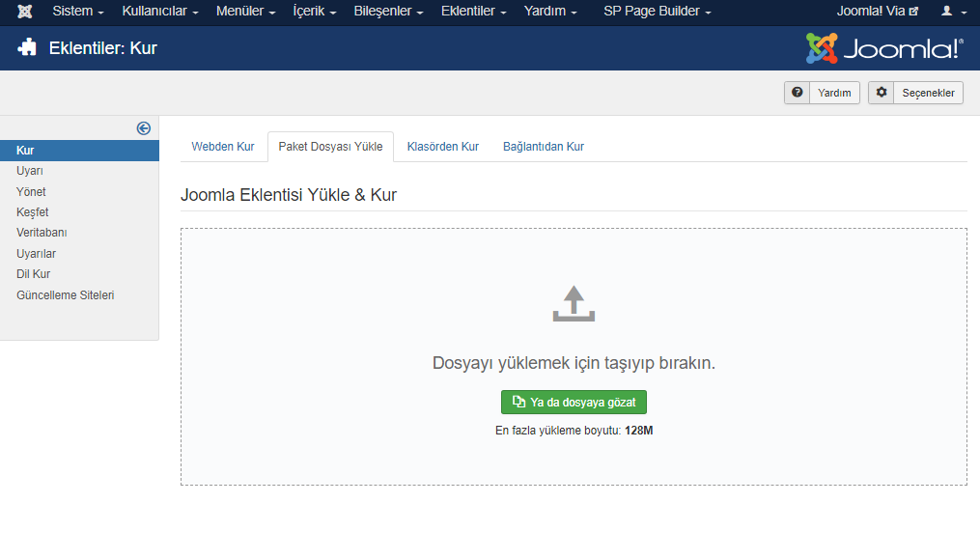980x559 pixels.
Task: Select Veritabanı in the sidebar
Action: 42,233
